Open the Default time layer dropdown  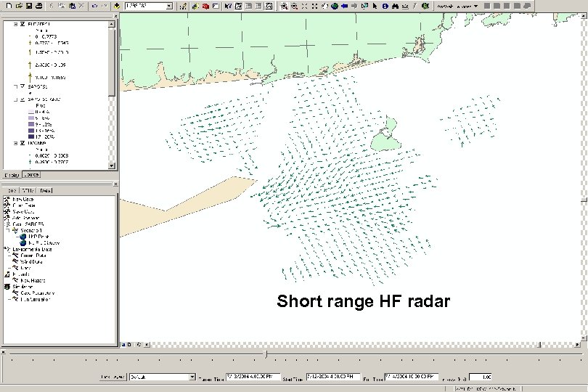192,377
